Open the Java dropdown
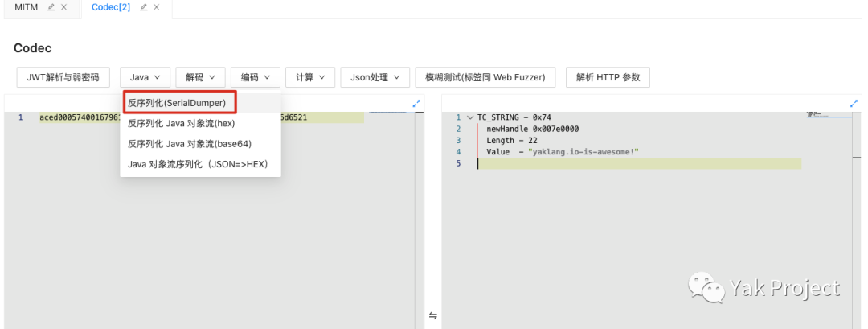The height and width of the screenshot is (329, 868). (145, 77)
